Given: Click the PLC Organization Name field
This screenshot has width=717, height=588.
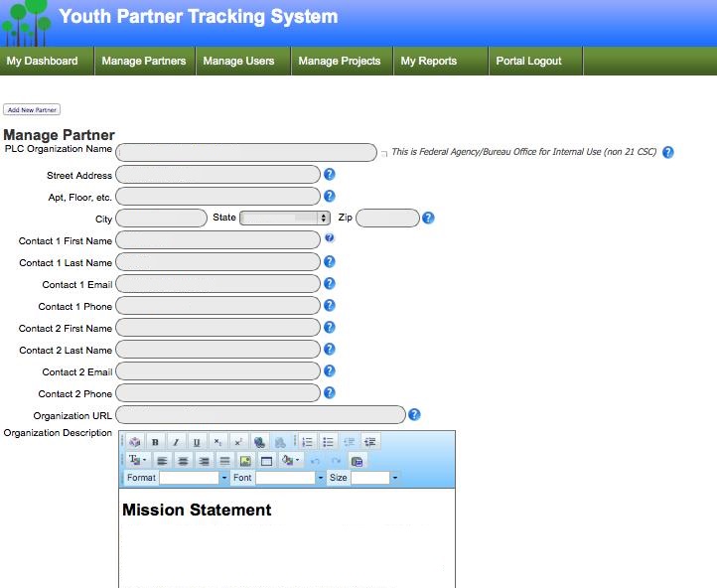Looking at the screenshot, I should coord(246,152).
